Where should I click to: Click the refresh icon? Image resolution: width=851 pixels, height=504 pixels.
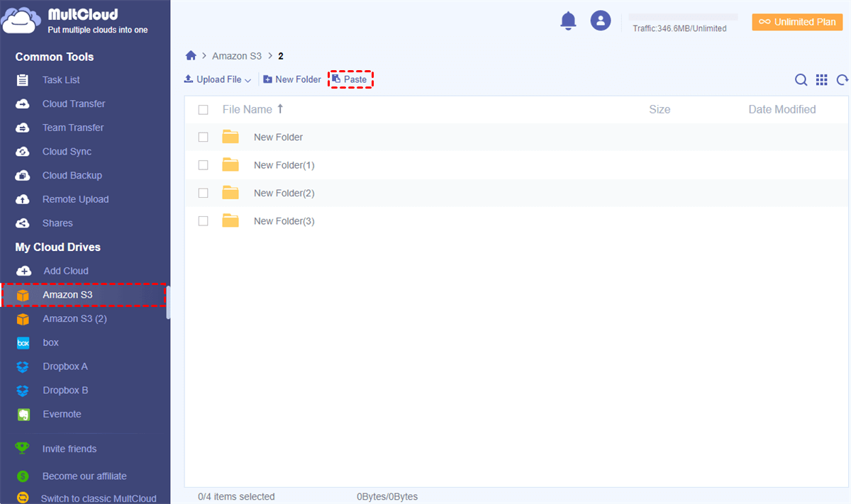[x=842, y=80]
